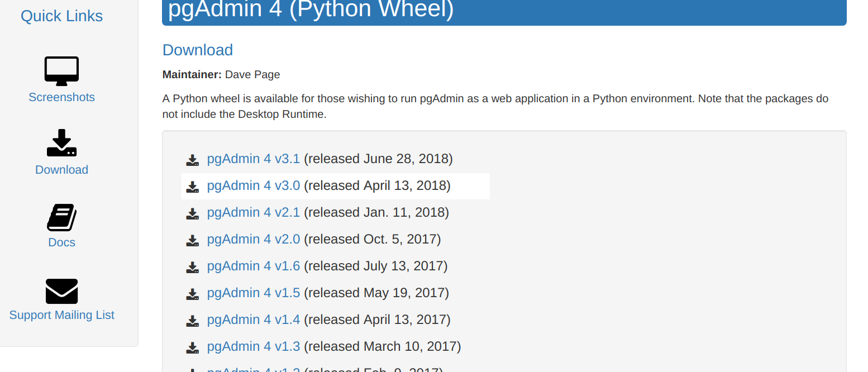This screenshot has height=372, width=868.
Task: Click the download icon beside pgAdmin 4 v2.1
Action: click(x=193, y=214)
